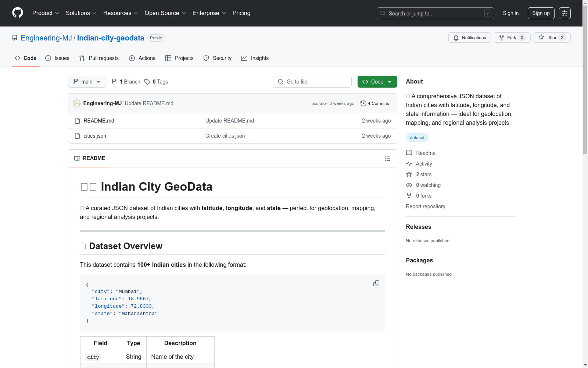
Task: Expand the Product menu
Action: click(46, 13)
